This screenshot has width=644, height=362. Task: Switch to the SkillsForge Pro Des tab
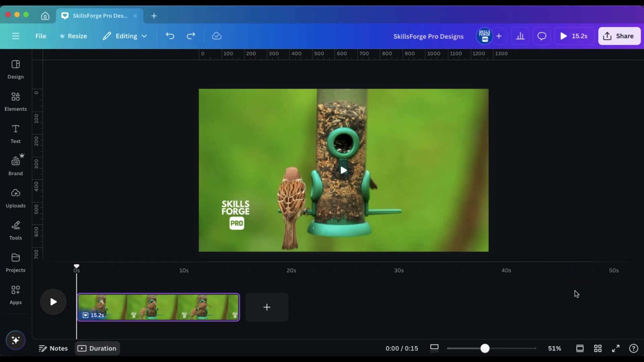(99, 15)
